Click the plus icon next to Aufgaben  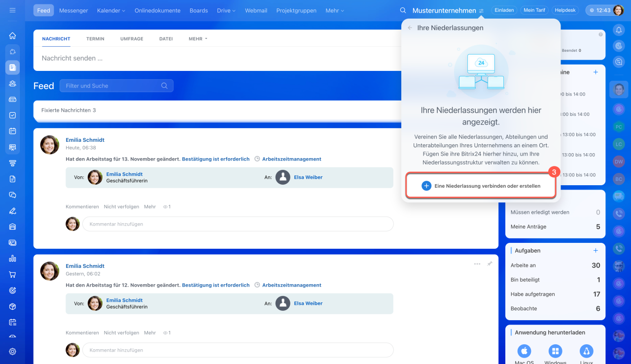point(596,250)
